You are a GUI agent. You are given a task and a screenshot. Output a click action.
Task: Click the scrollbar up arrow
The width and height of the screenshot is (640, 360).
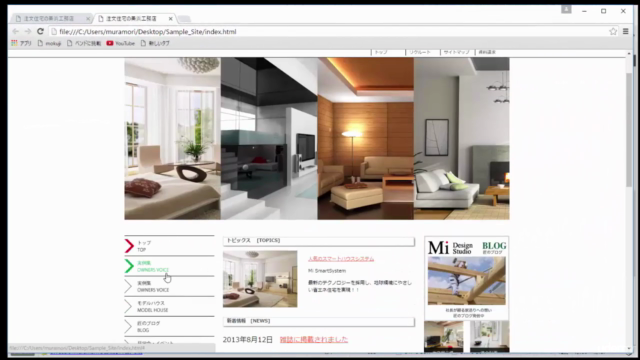[629, 53]
